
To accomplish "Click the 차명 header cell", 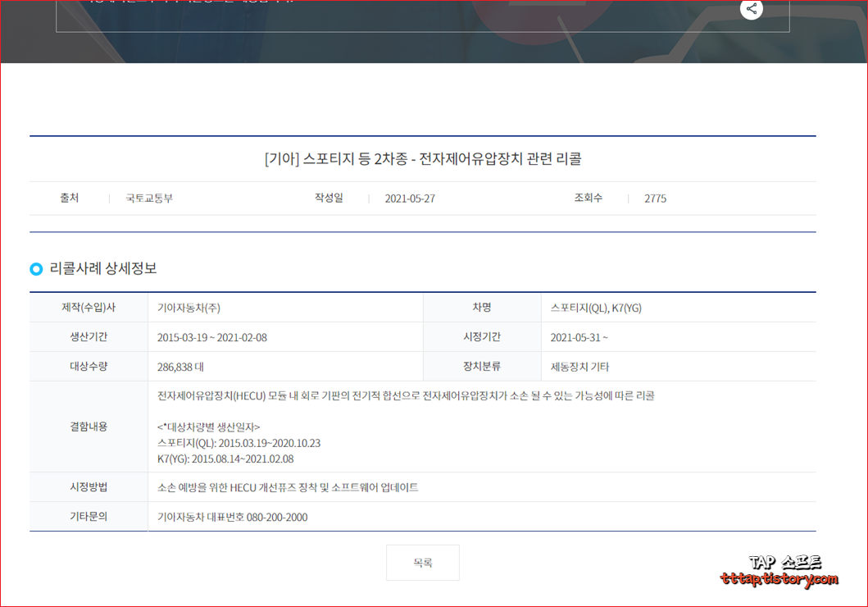I will (482, 308).
